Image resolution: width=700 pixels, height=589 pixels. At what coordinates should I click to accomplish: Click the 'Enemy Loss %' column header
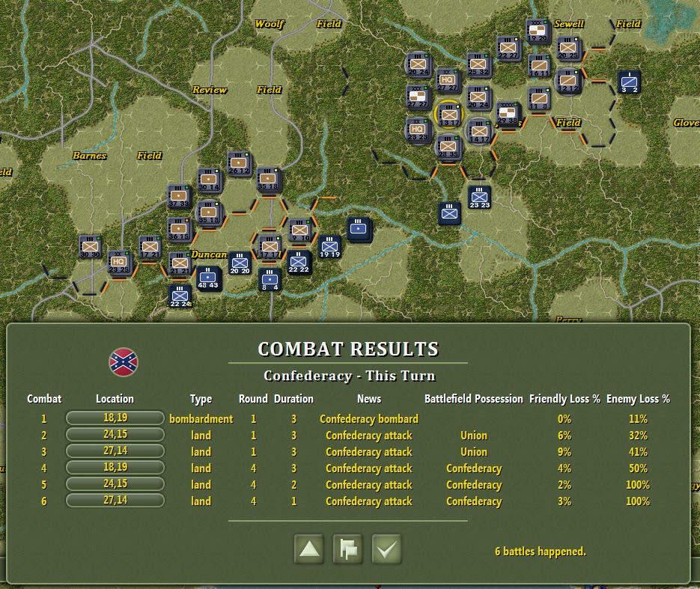[x=638, y=399]
